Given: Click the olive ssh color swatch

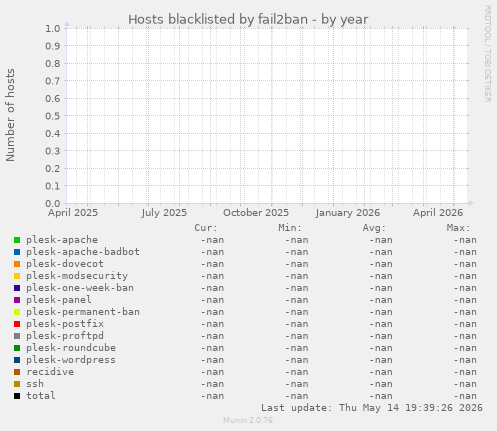Looking at the screenshot, I should point(17,384).
